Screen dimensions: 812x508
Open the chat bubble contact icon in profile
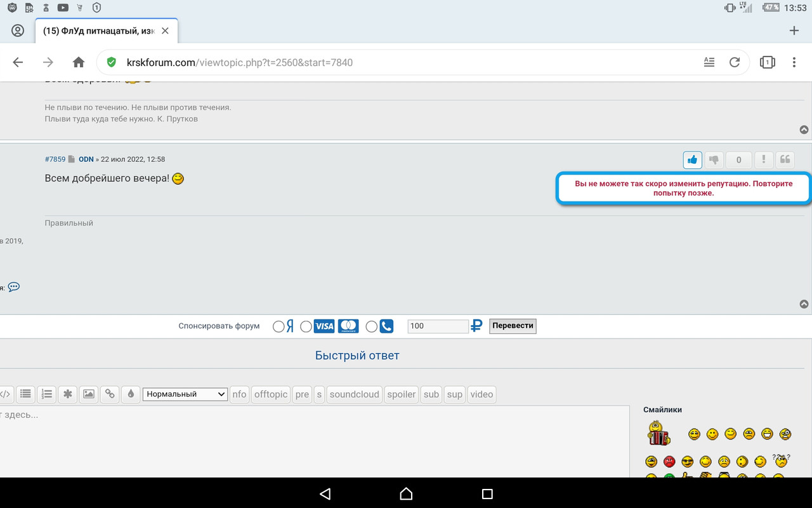[x=13, y=287]
